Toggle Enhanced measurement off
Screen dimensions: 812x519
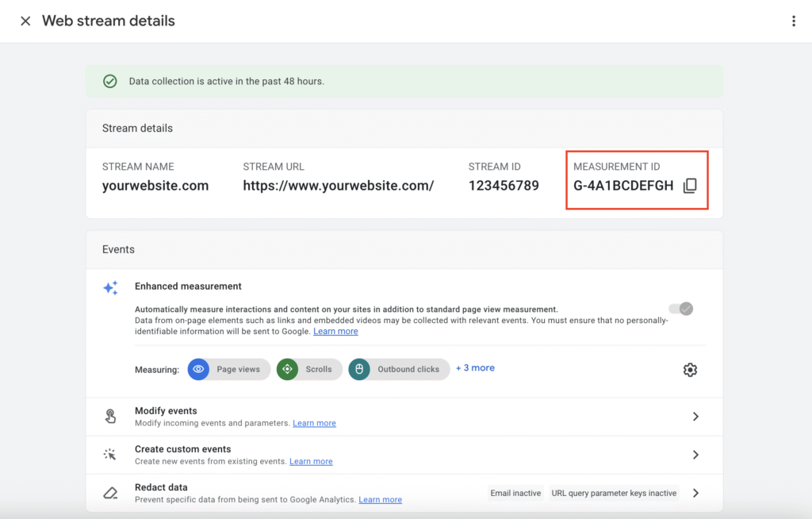click(x=680, y=309)
